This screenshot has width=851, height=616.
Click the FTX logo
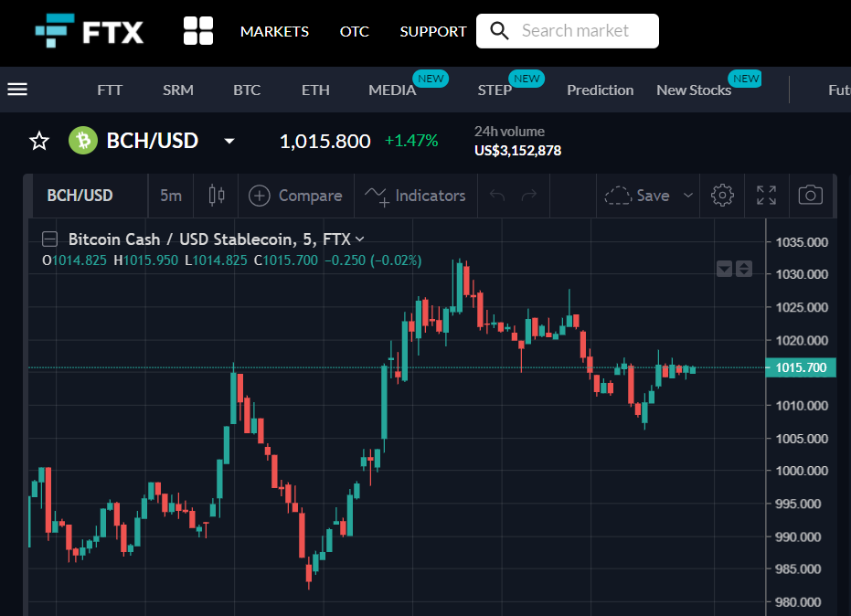point(90,31)
